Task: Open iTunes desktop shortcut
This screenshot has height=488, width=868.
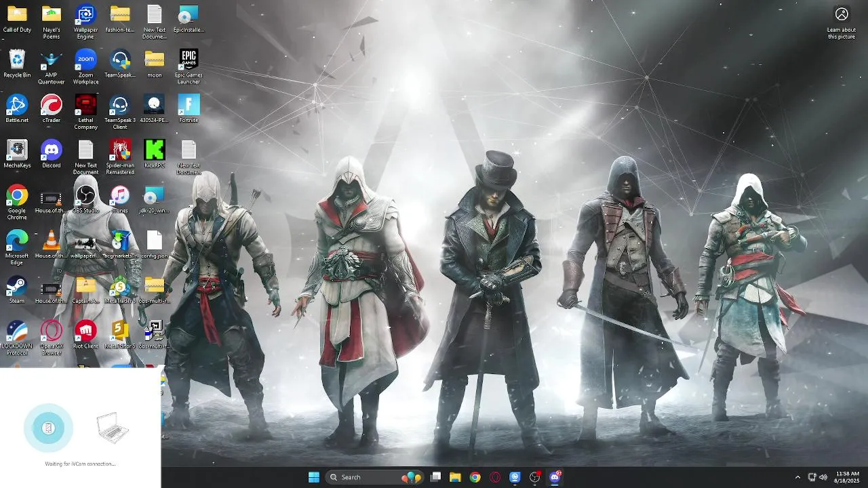Action: (x=120, y=199)
